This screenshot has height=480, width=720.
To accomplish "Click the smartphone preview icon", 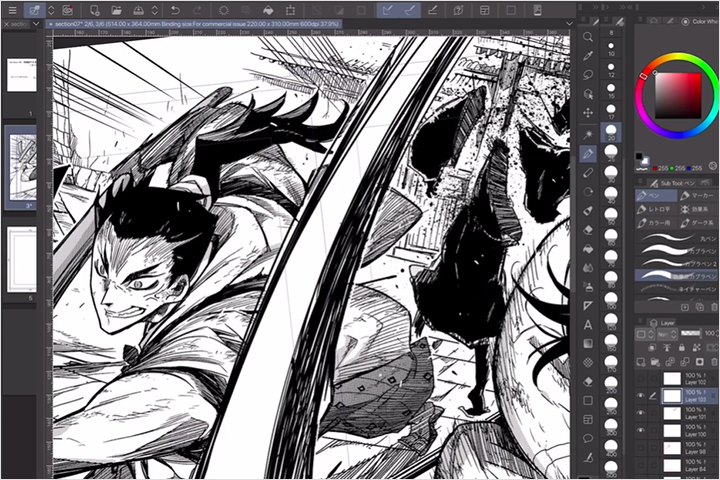I will point(537,10).
